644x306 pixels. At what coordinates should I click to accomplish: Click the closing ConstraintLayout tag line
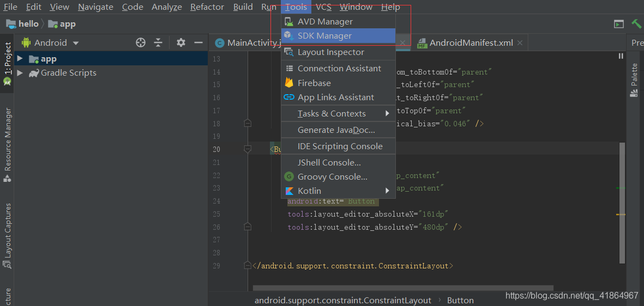[353, 266]
